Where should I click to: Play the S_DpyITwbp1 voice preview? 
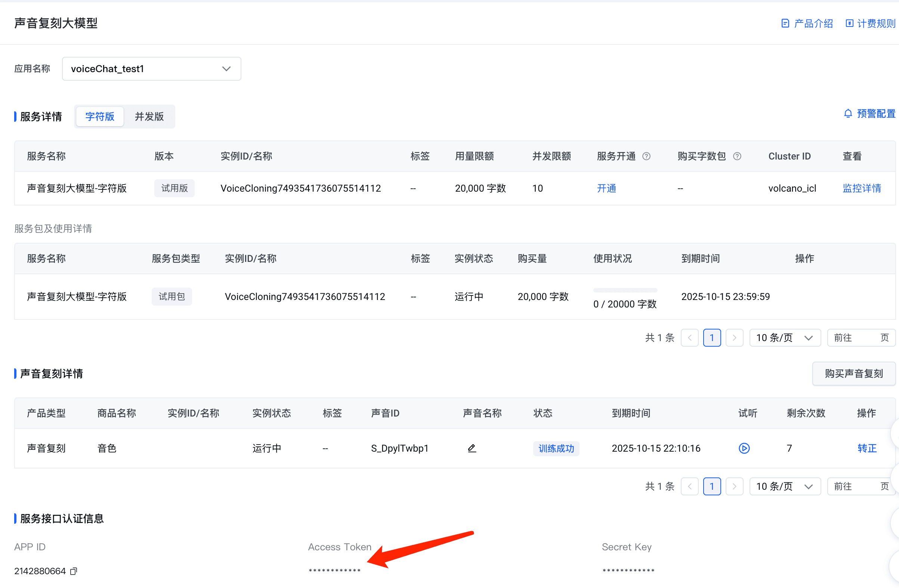point(744,448)
